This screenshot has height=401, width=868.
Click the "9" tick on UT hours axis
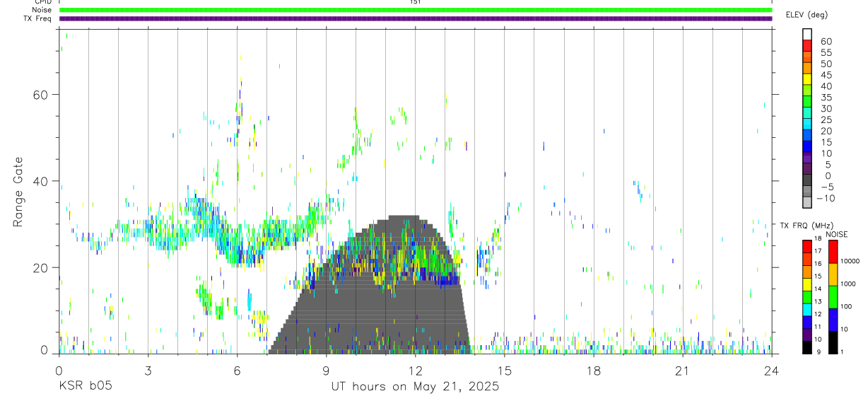coord(326,370)
